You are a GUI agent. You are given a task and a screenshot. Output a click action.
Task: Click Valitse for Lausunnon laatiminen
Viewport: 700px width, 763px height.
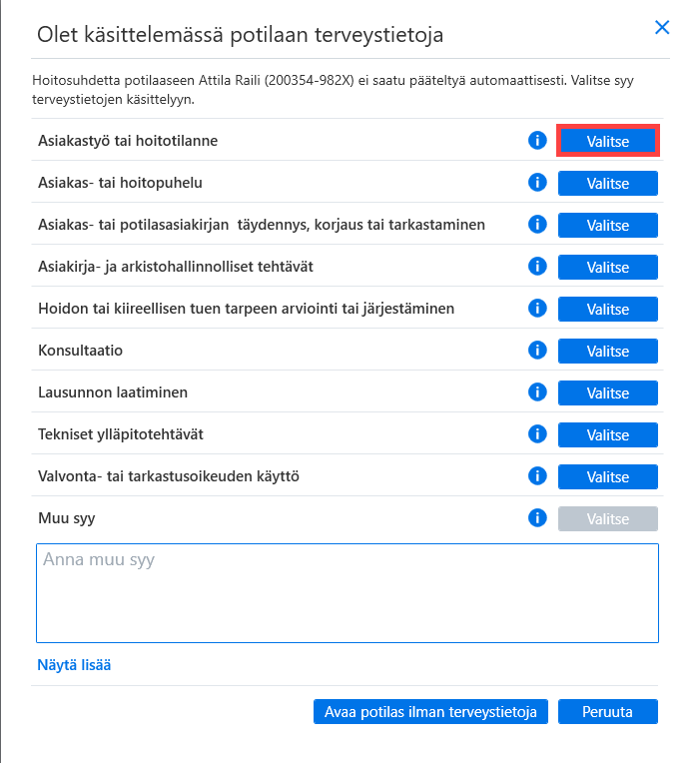click(x=607, y=392)
